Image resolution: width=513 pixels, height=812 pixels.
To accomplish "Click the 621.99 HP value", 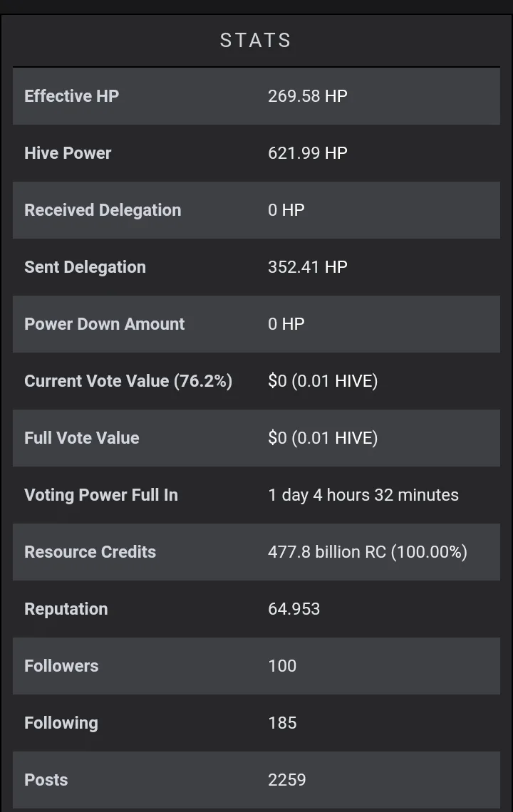I will point(307,152).
